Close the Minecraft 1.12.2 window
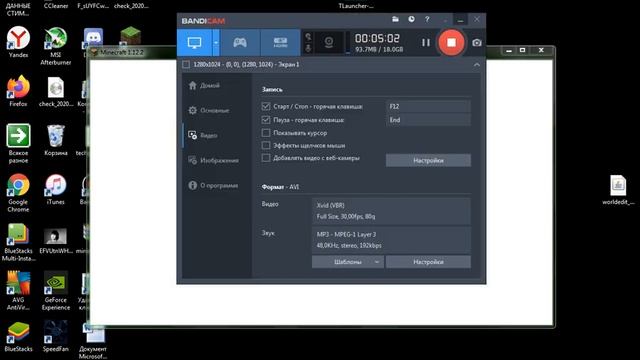Image resolution: width=640 pixels, height=360 pixels. (x=541, y=51)
